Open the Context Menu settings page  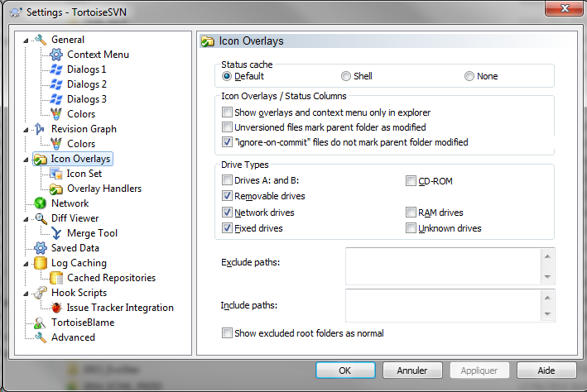coord(98,55)
